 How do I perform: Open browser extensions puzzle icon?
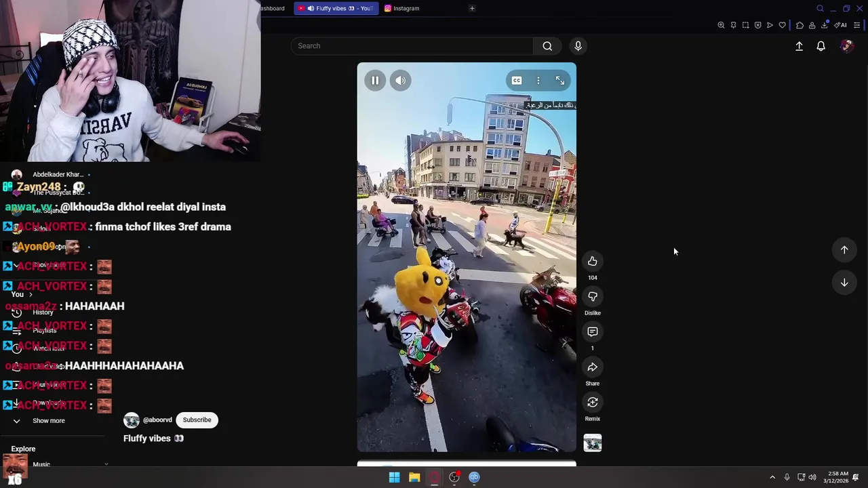pos(800,26)
